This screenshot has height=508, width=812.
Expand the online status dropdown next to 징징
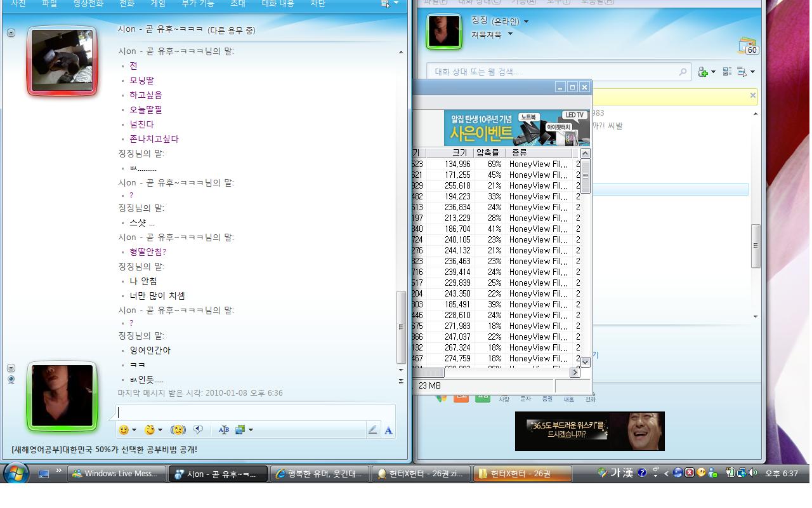(x=526, y=22)
